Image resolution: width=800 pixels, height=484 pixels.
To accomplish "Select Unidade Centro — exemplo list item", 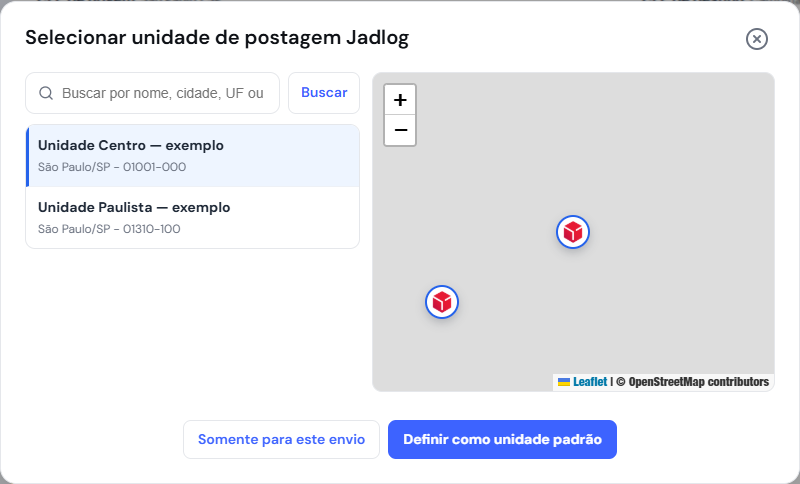I will pos(193,156).
